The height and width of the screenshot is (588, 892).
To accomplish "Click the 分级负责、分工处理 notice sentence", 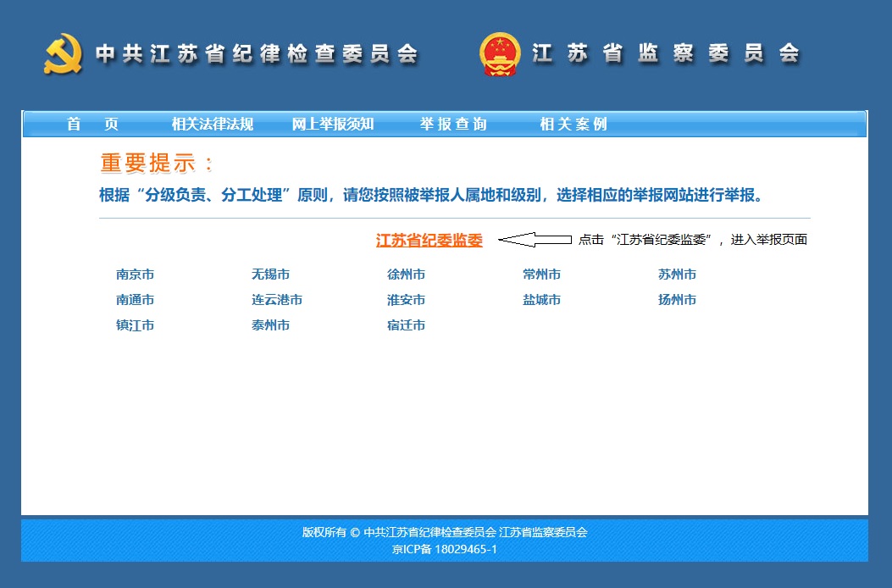I will coord(430,195).
